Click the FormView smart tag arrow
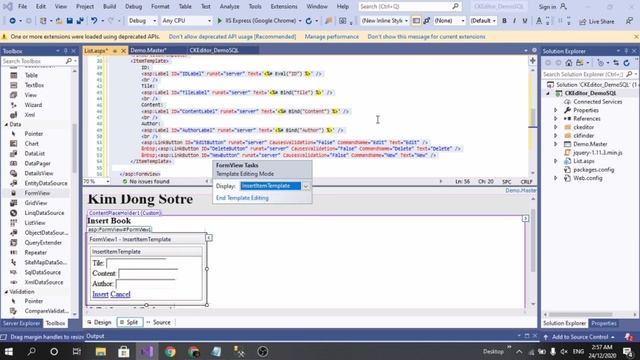 tap(209, 238)
